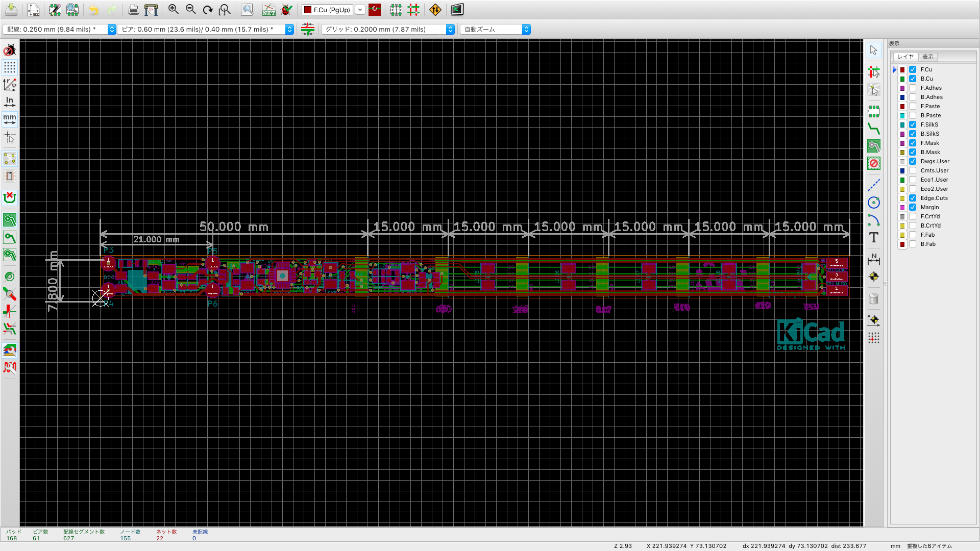Hide the B.Cu layer checkbox
980x551 pixels.
point(913,79)
